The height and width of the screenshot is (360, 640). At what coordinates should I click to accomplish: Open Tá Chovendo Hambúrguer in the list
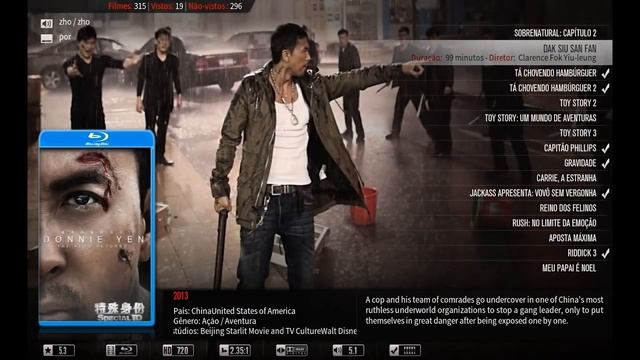click(556, 73)
